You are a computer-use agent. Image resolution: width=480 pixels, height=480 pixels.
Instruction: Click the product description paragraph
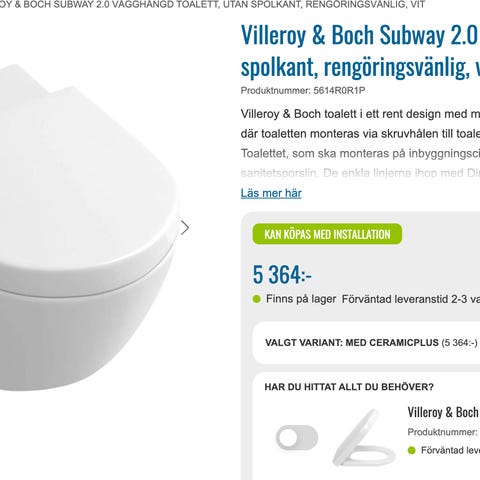tap(360, 143)
